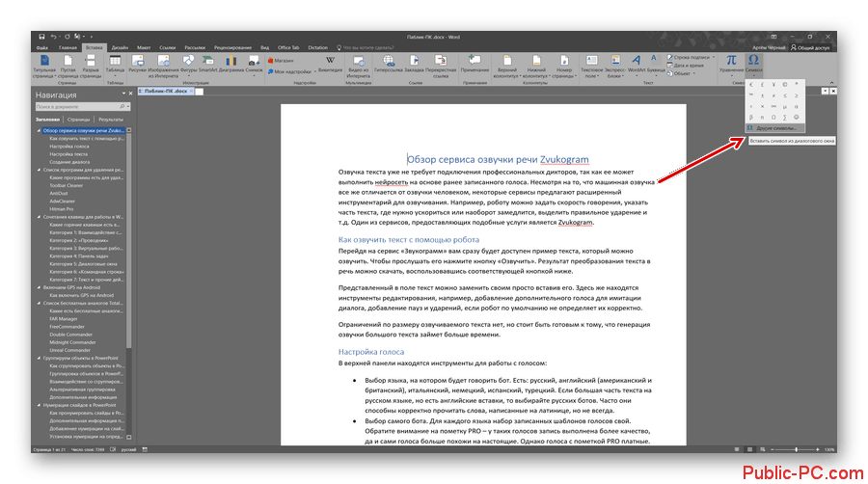The width and height of the screenshot is (868, 484).
Task: Select the Паблик-ПК .docx document tab
Action: pos(165,91)
